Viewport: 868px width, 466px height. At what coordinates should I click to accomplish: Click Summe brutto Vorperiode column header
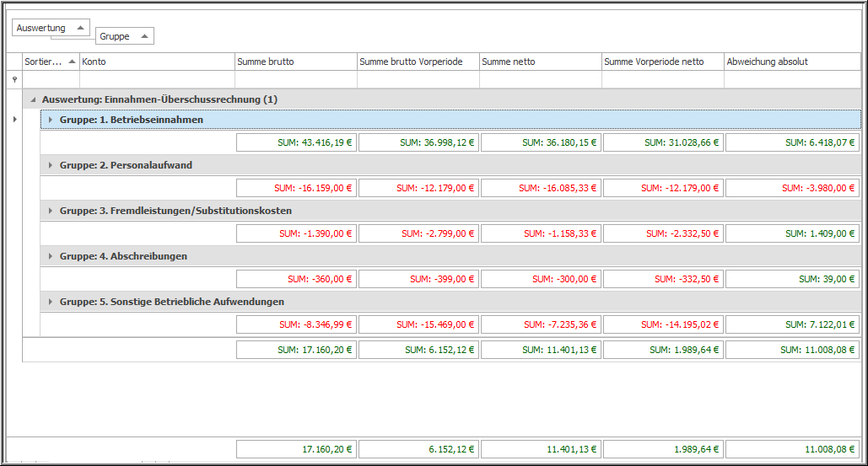pos(418,62)
